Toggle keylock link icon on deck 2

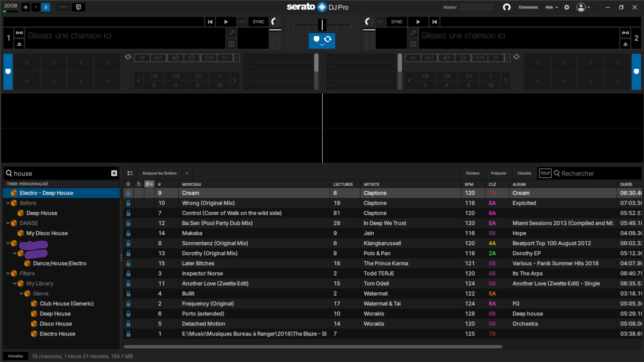tap(625, 33)
